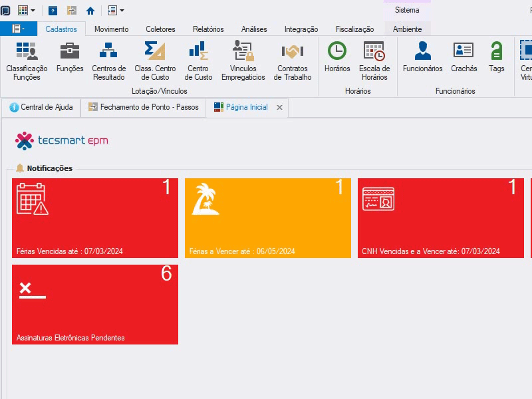This screenshot has width=532, height=399.
Task: Close the Página Inicial tab
Action: click(279, 108)
